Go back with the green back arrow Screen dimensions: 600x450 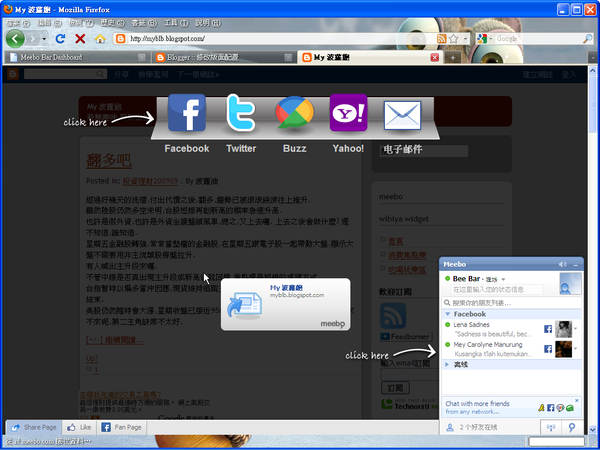(x=15, y=39)
